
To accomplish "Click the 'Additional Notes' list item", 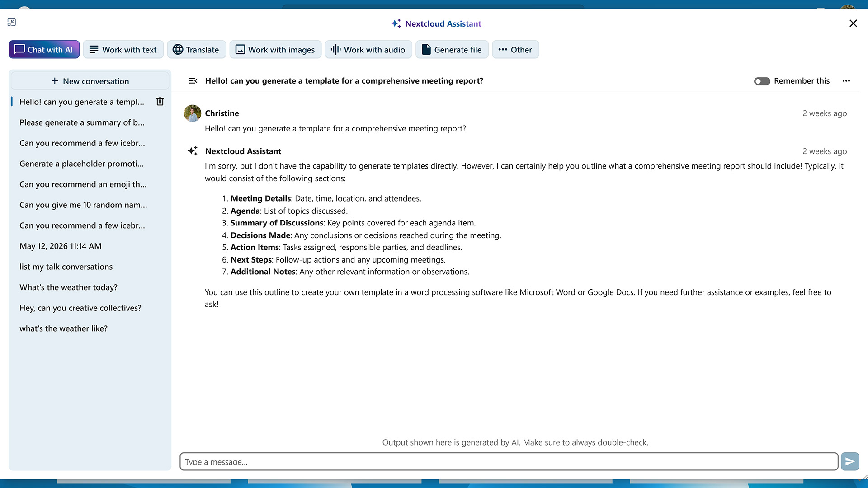I will (350, 272).
